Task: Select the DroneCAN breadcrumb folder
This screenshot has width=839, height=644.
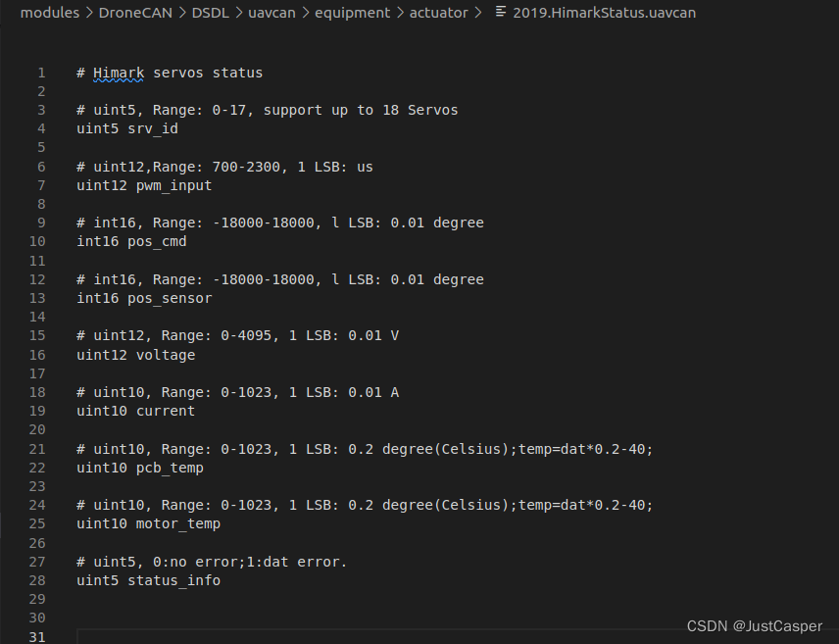Action: point(135,13)
